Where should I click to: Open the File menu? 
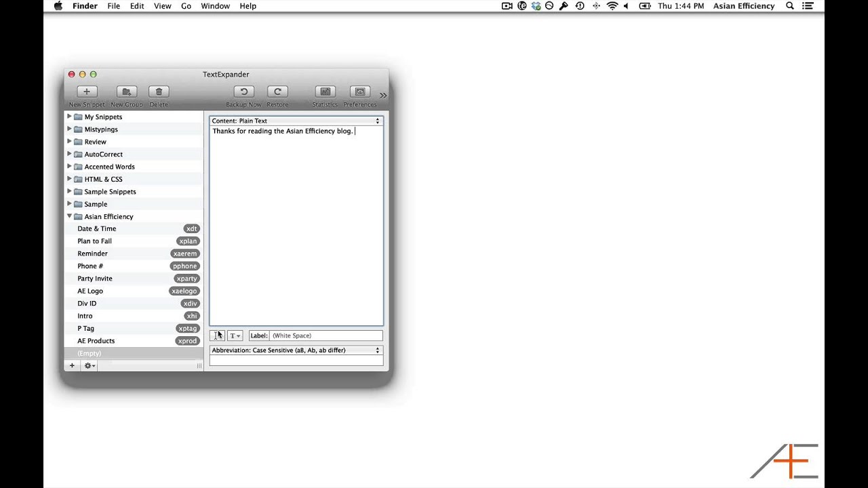(114, 6)
